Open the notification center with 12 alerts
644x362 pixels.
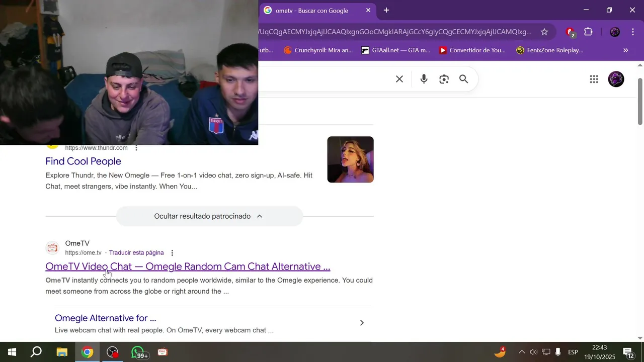(628, 352)
